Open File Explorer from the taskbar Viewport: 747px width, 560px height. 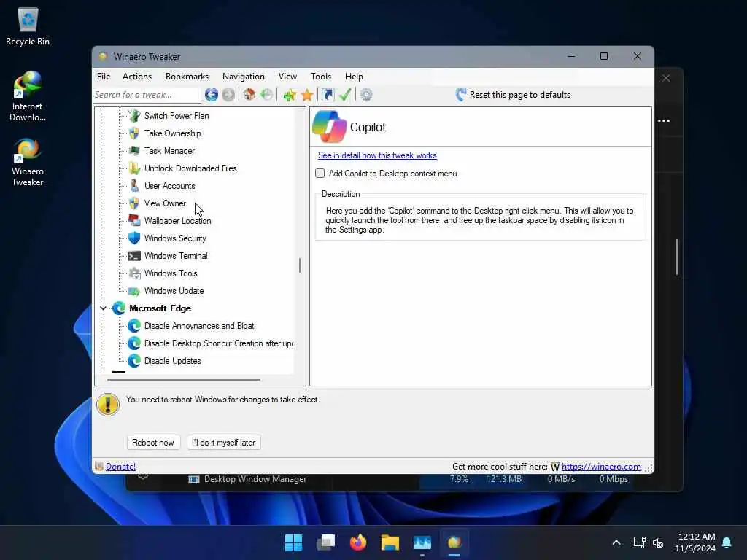pos(390,542)
